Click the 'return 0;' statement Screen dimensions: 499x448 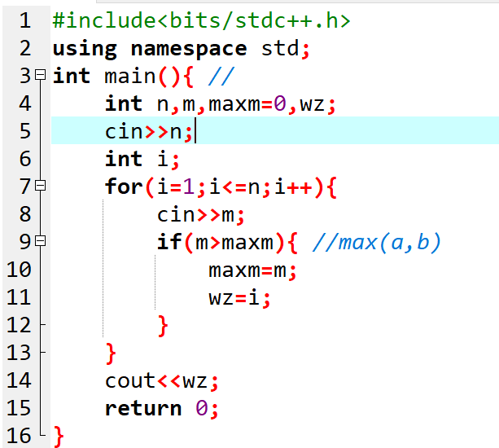161,409
